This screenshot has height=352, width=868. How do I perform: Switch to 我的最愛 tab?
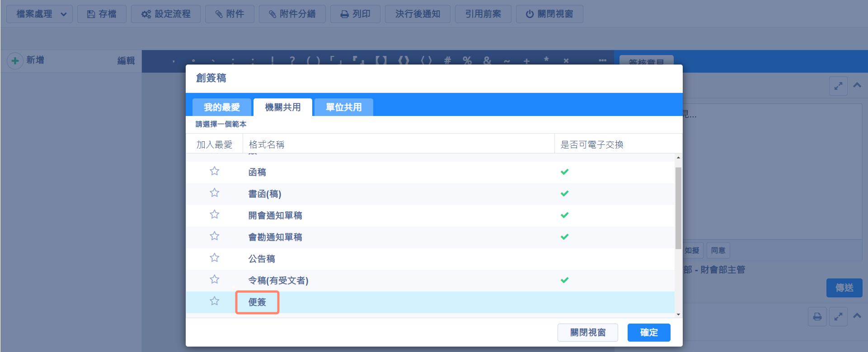pyautogui.click(x=221, y=107)
